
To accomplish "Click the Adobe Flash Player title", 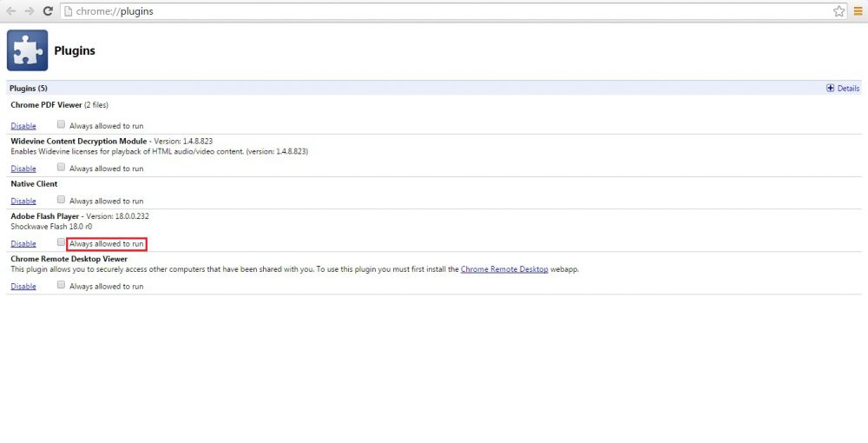I will [45, 216].
